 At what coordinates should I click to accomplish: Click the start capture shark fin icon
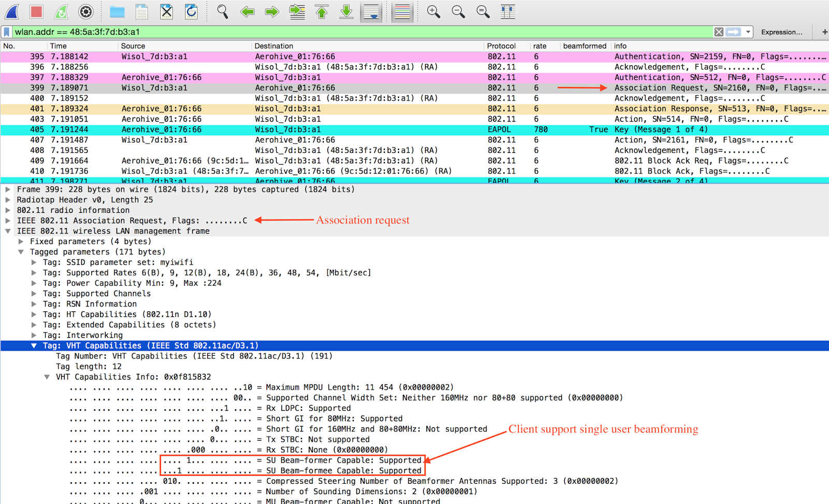point(12,11)
